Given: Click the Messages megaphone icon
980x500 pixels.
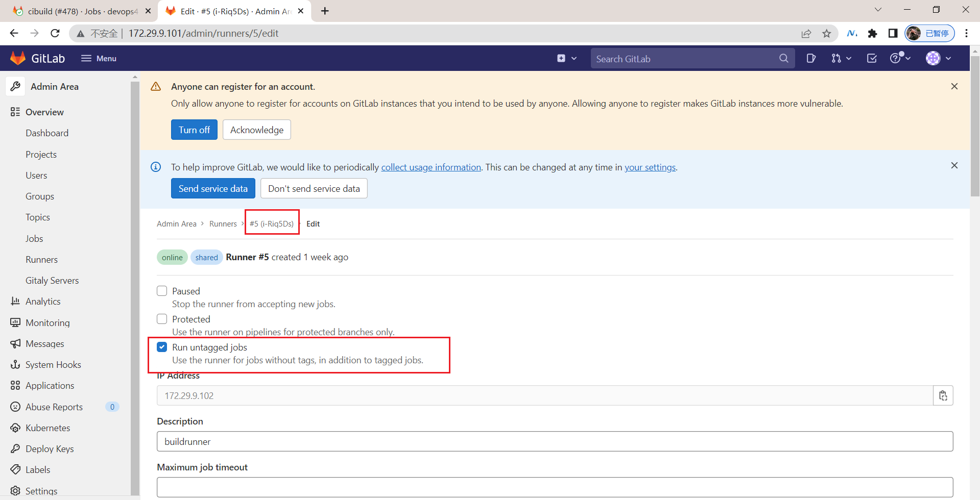Looking at the screenshot, I should 15,343.
